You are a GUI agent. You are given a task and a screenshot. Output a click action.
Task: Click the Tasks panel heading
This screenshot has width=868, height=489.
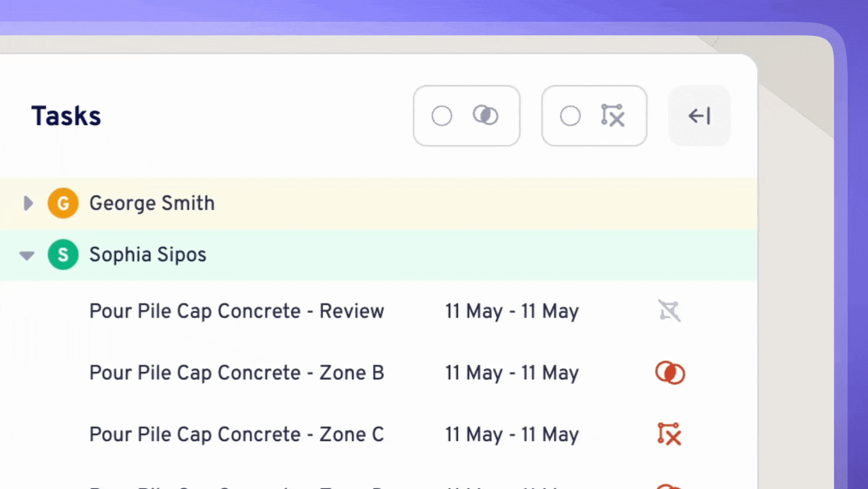click(x=66, y=116)
